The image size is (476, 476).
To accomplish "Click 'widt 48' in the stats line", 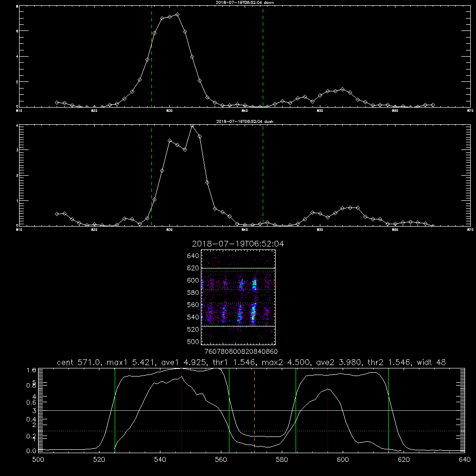I will point(431,362).
